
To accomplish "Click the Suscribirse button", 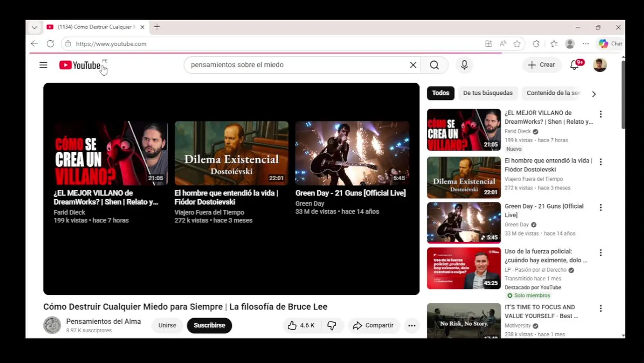I will pos(210,326).
